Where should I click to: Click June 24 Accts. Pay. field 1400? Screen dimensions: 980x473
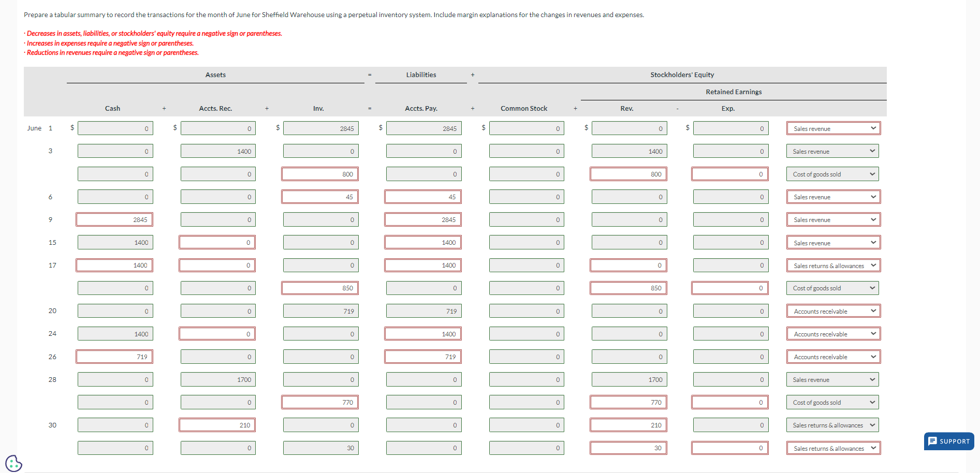click(x=423, y=334)
